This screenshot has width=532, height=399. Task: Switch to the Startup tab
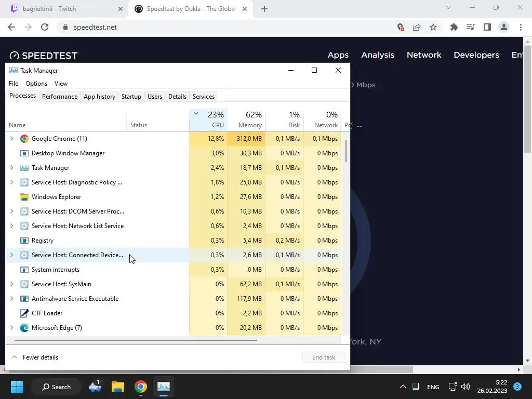pyautogui.click(x=131, y=97)
